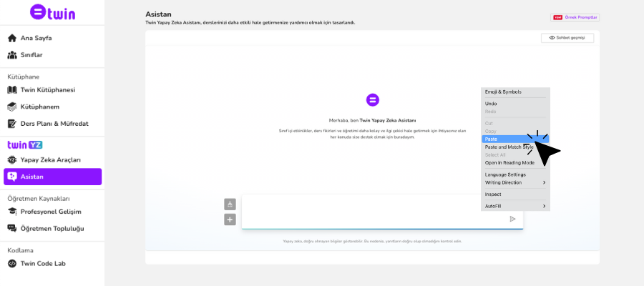Open Ana Sayfa via its home icon
644x286 pixels.
(12, 38)
